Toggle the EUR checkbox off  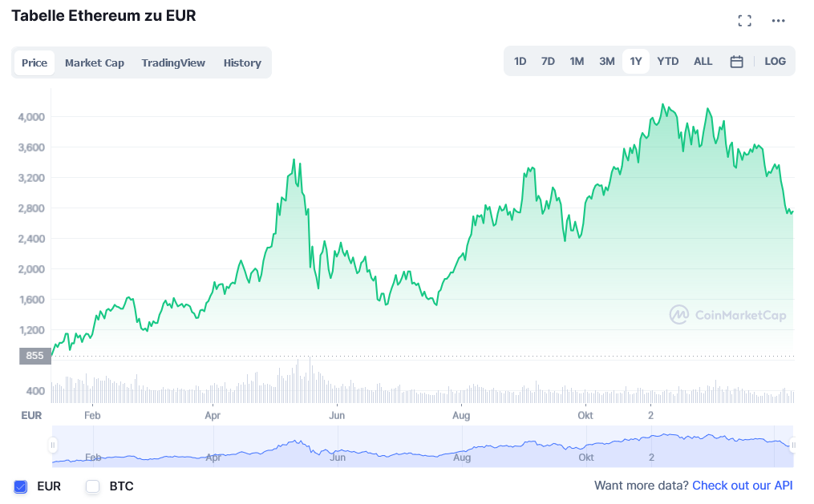pos(21,486)
